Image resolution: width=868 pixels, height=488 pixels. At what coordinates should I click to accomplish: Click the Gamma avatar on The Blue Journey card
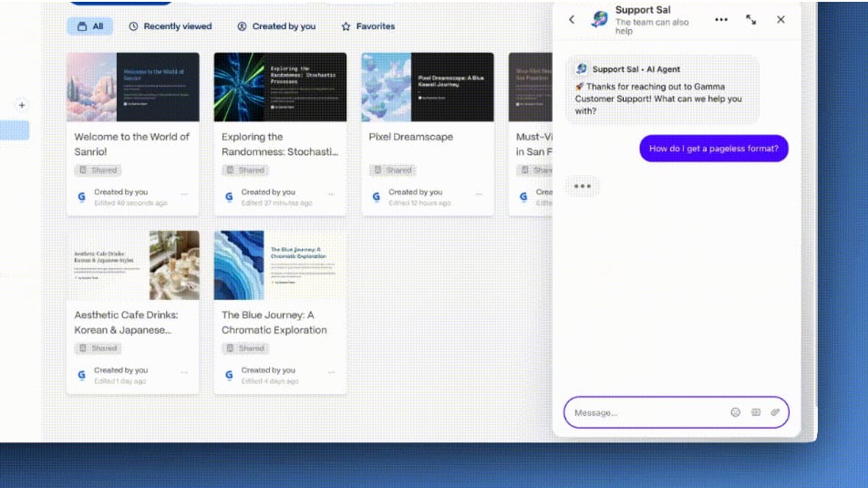[229, 375]
